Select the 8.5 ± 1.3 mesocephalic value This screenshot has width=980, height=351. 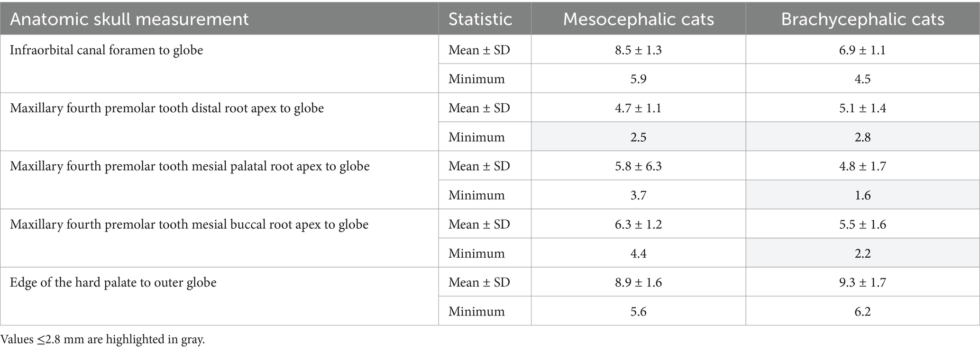638,50
